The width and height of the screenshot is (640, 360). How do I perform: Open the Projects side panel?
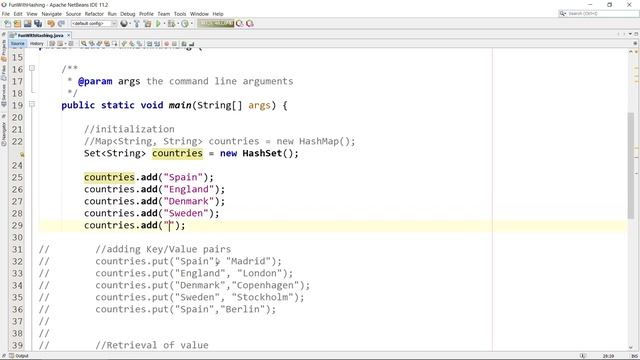pos(4,51)
